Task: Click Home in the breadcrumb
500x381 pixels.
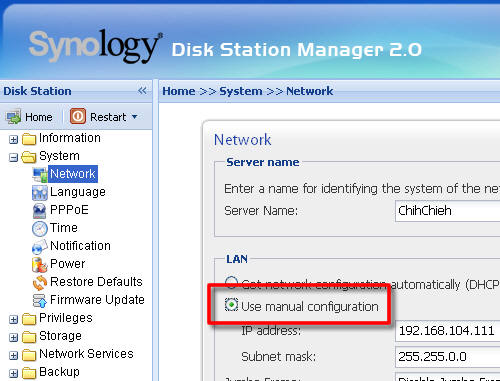Action: (x=179, y=91)
